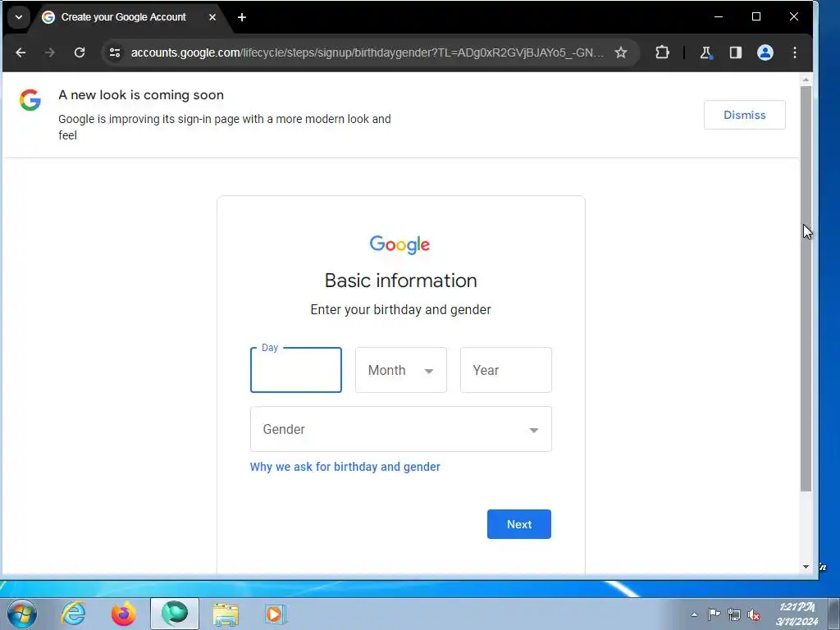Click the address bar URL
The image size is (840, 630).
point(367,52)
